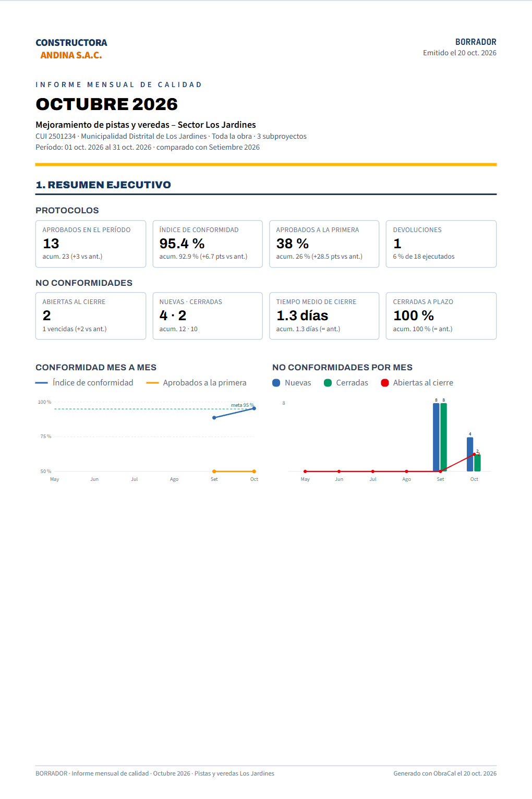Viewport: 532px width, 799px height.
Task: Click the 'CONFORMIDAD MES A MES' chart title
Action: [x=96, y=367]
